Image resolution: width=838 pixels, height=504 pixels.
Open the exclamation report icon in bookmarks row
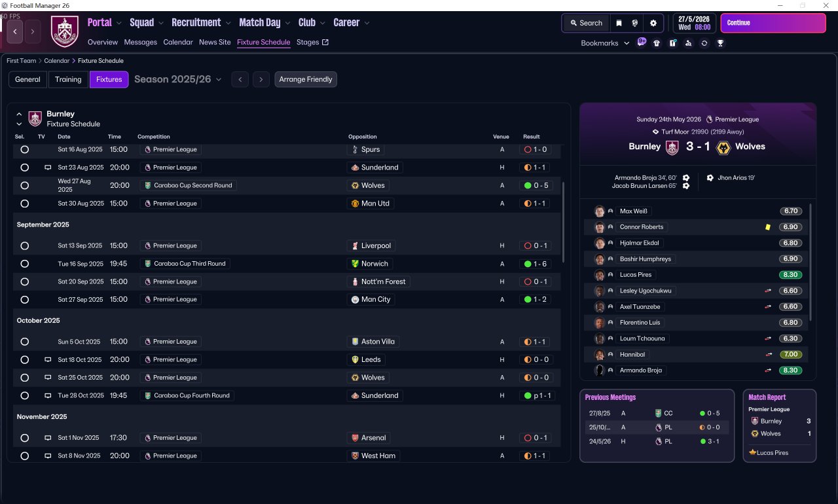click(x=672, y=43)
